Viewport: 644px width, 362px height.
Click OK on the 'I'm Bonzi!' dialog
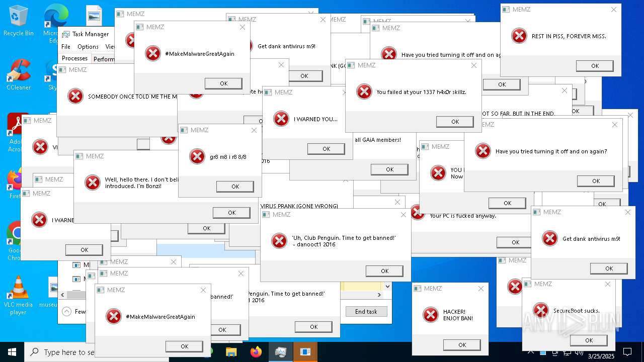point(231,213)
